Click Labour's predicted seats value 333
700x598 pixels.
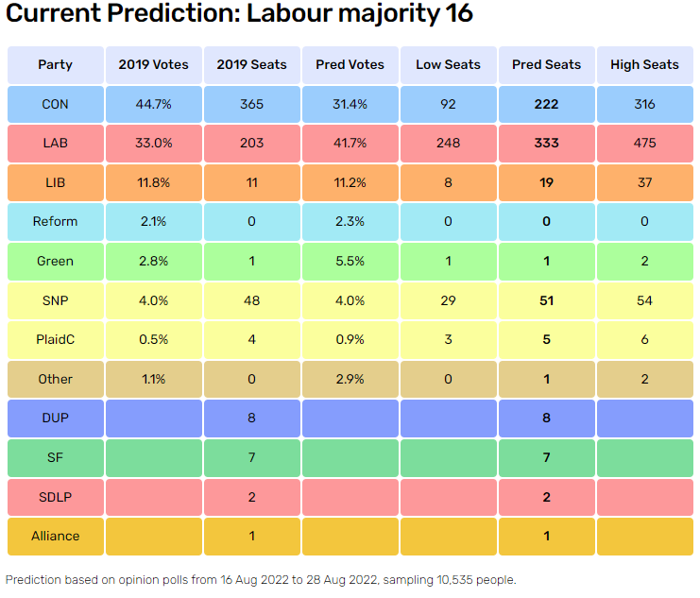point(546,144)
